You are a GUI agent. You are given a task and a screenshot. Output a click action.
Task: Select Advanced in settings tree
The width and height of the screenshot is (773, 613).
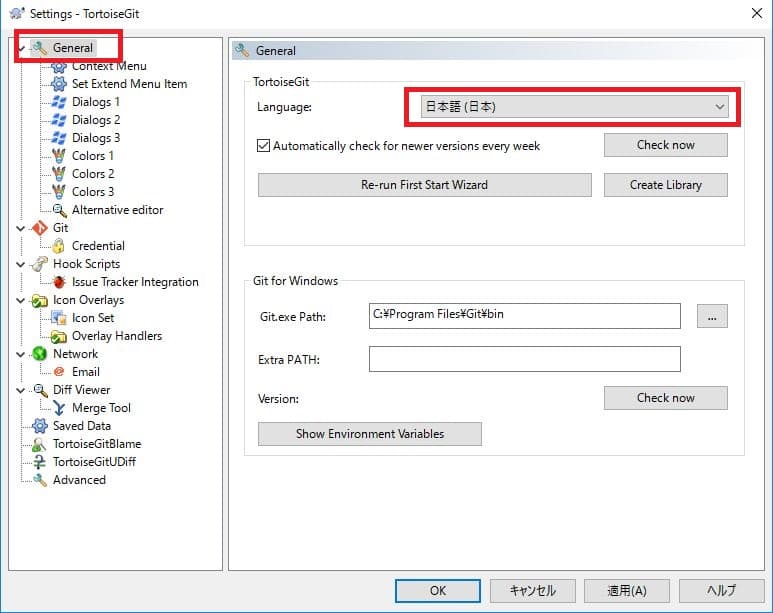(x=79, y=480)
